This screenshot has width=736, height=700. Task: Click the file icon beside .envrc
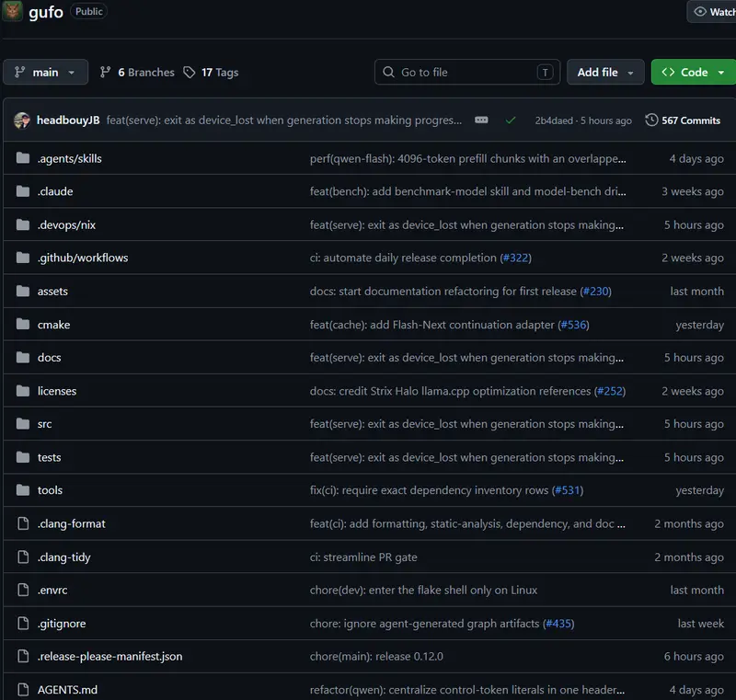coord(23,590)
